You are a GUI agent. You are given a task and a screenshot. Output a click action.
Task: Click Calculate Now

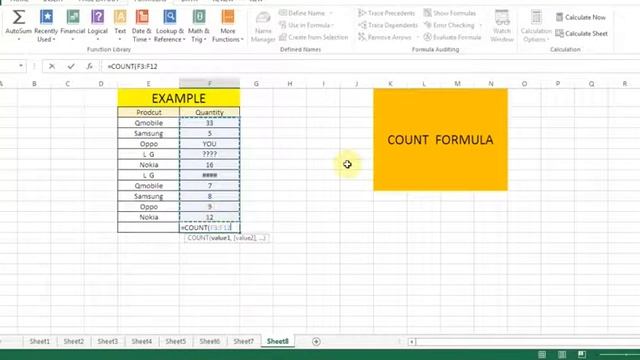pyautogui.click(x=581, y=17)
